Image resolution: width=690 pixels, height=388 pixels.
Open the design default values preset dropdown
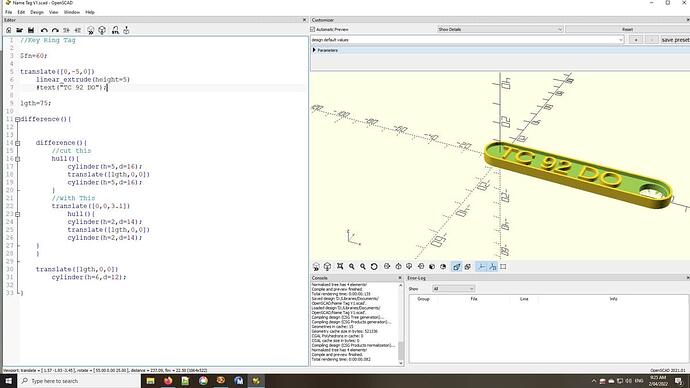pyautogui.click(x=467, y=40)
